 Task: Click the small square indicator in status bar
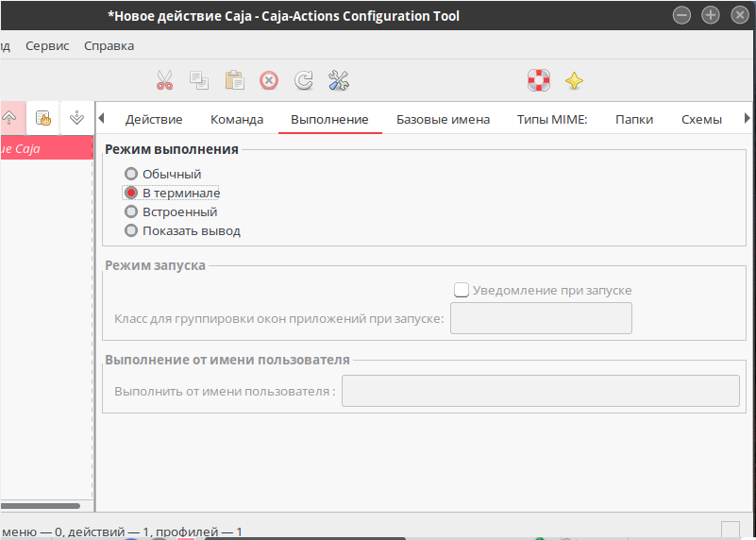click(x=730, y=530)
